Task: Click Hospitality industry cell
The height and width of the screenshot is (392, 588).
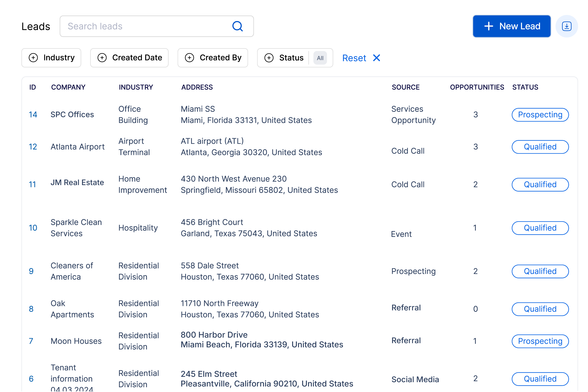Action: (138, 228)
